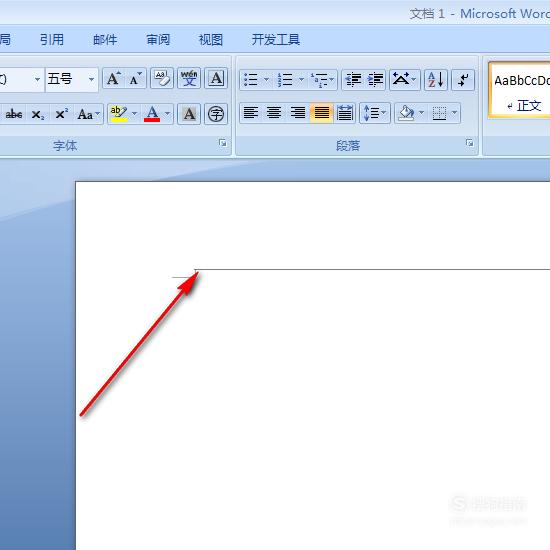Open the Change Case Aa menu
550x550 pixels.
click(x=88, y=114)
